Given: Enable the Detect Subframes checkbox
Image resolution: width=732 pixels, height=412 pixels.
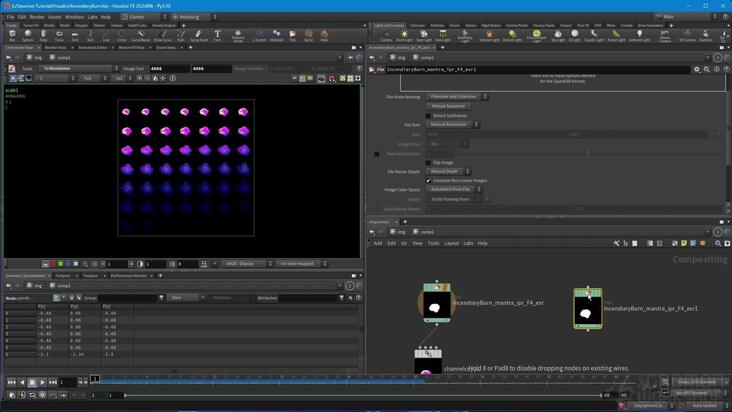Looking at the screenshot, I should coord(428,115).
